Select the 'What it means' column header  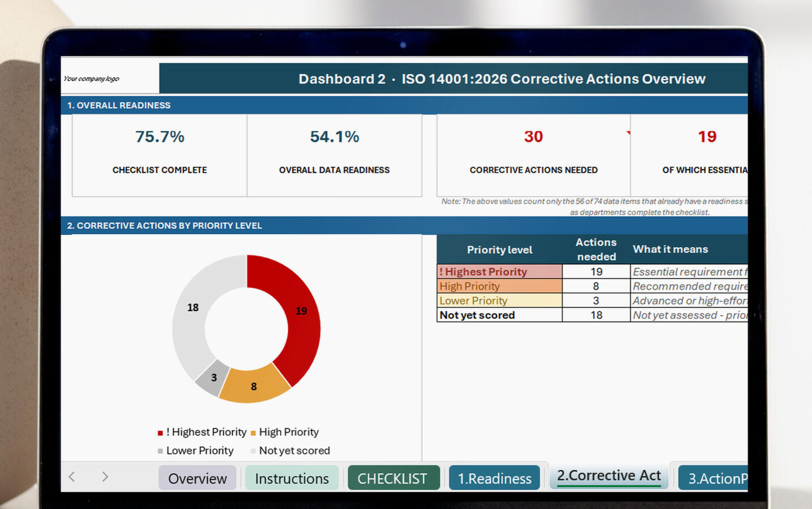pos(689,250)
